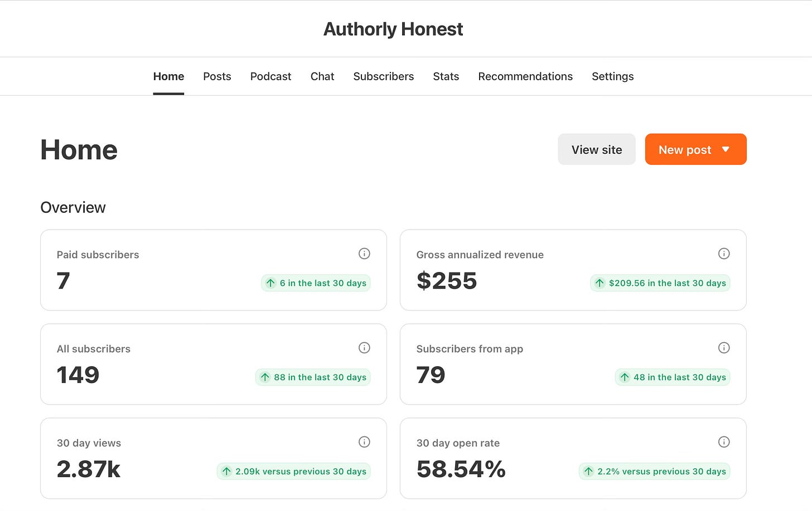
Task: Click the View site button
Action: [x=597, y=149]
